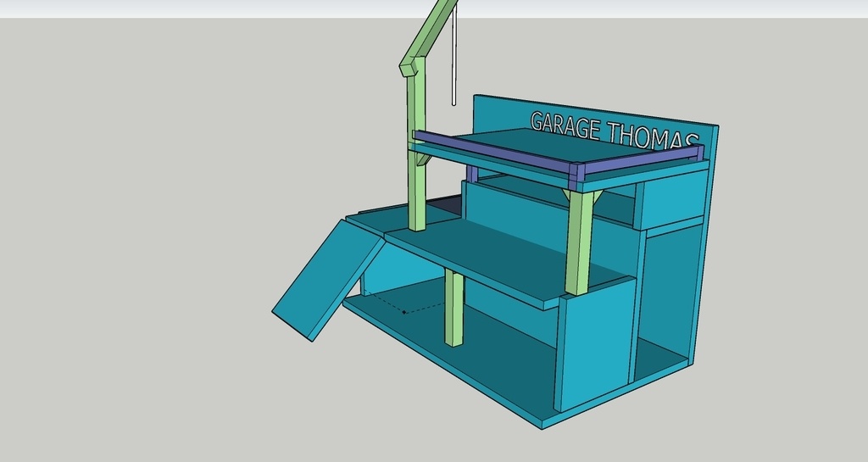Select the GARAGE THOMAS 3D text
868x462 pixels.
click(614, 132)
